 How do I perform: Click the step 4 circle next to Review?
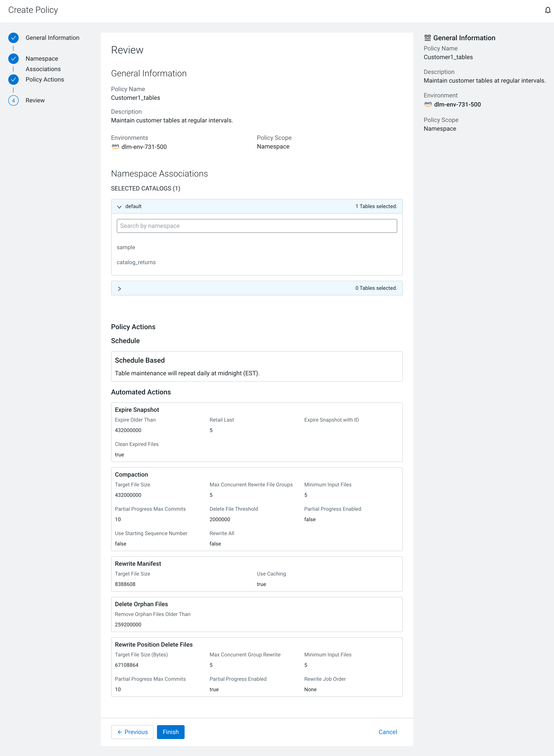[x=13, y=100]
